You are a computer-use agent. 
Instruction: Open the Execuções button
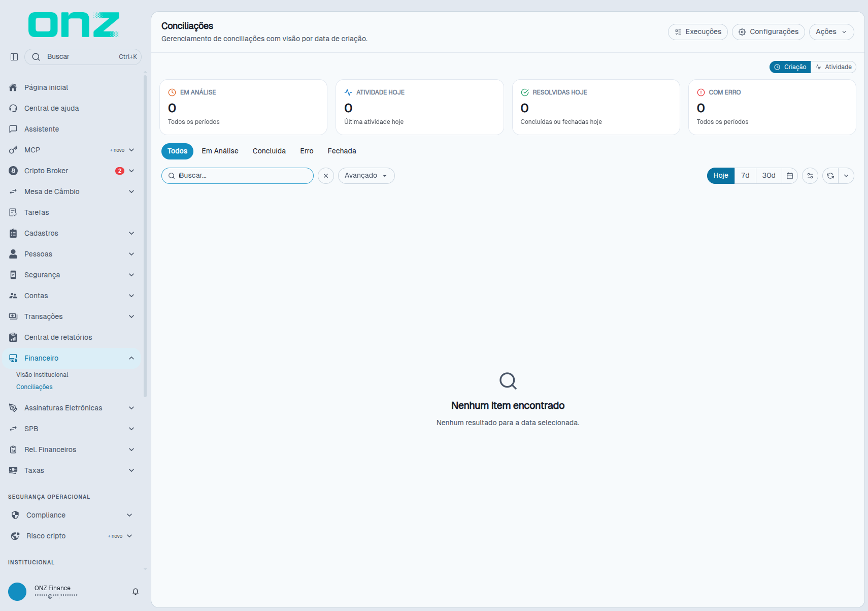[698, 32]
